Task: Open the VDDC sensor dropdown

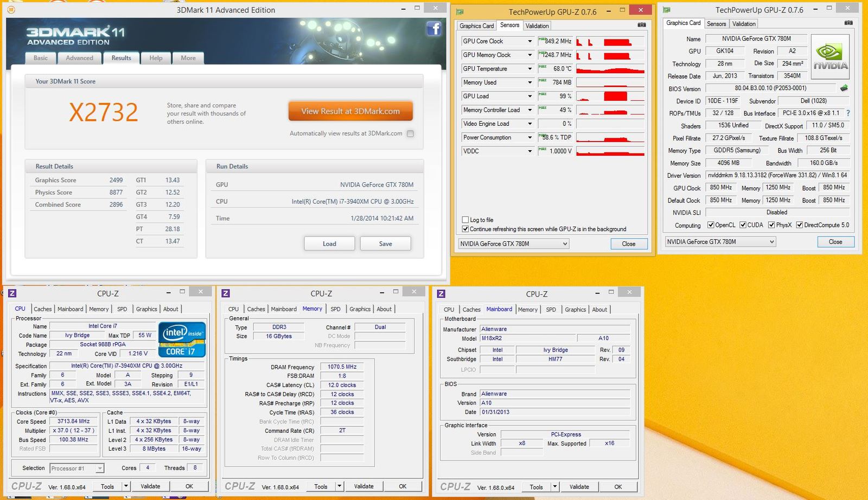Action: pos(530,151)
